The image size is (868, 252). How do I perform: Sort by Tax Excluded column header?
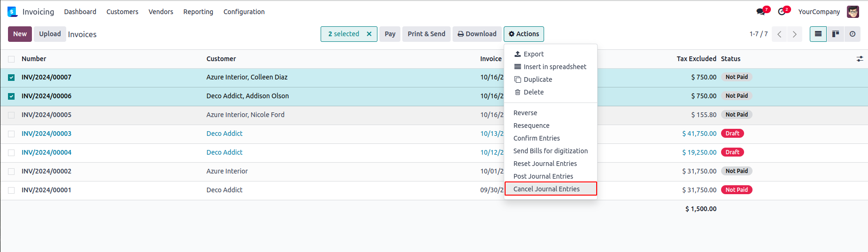pyautogui.click(x=696, y=59)
